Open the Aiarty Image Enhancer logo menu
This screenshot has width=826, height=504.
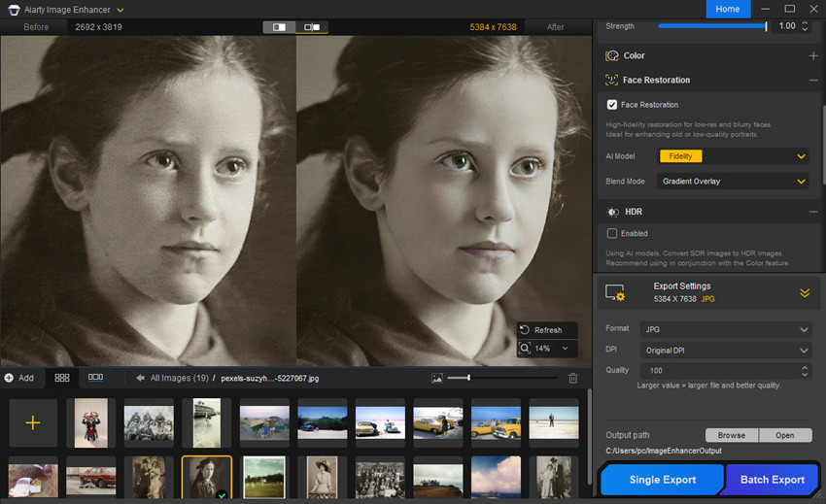(15, 10)
